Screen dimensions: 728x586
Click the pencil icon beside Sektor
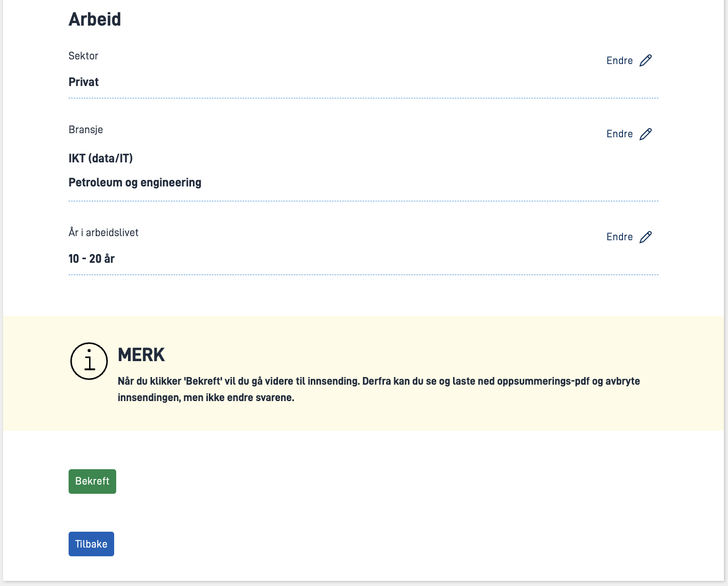646,60
